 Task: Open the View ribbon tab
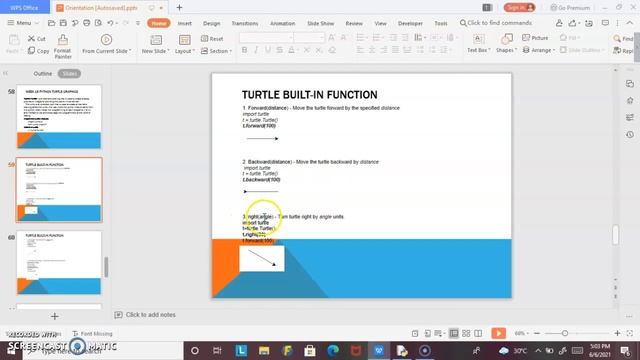380,23
